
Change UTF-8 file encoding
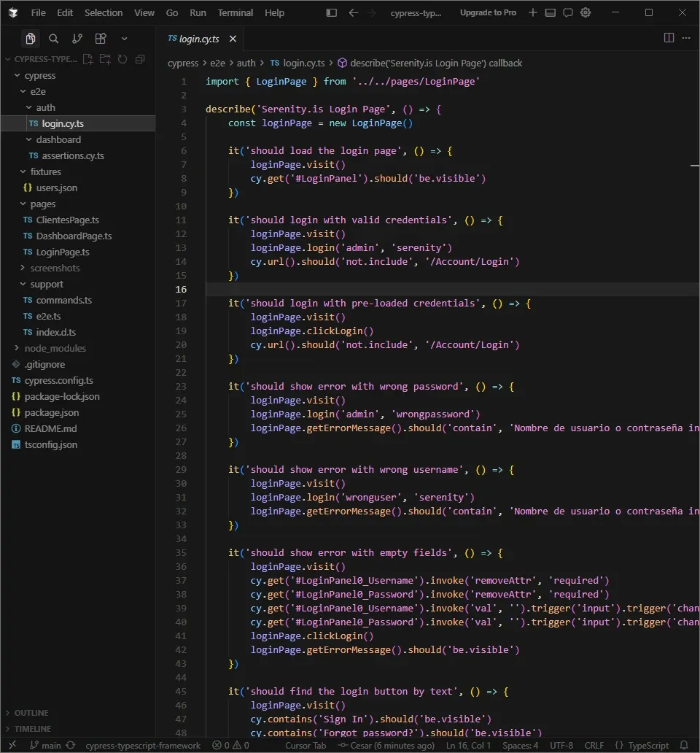point(561,745)
